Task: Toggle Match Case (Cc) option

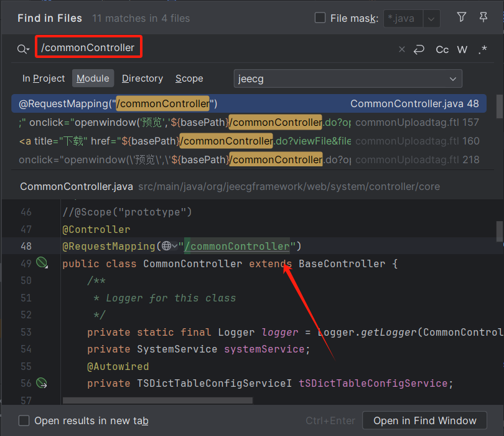Action: click(442, 50)
